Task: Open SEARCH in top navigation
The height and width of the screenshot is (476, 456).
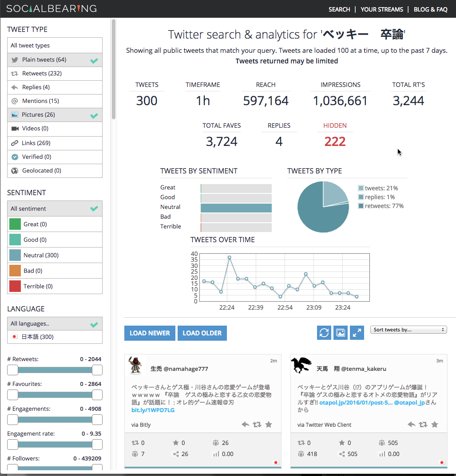Action: click(339, 9)
